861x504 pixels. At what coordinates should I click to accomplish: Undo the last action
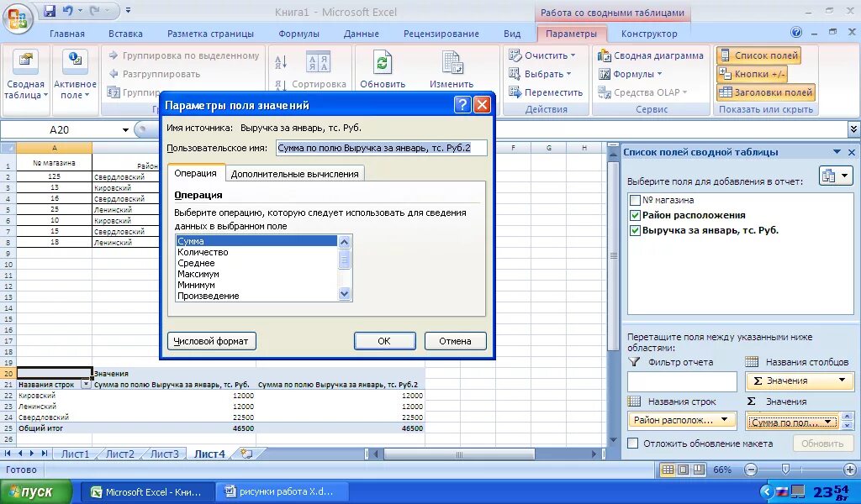tap(67, 10)
